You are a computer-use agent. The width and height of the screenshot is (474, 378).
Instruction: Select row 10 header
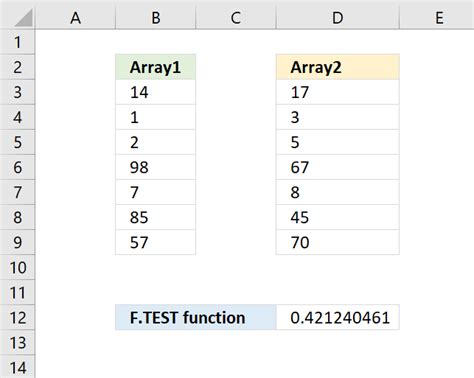[17, 267]
